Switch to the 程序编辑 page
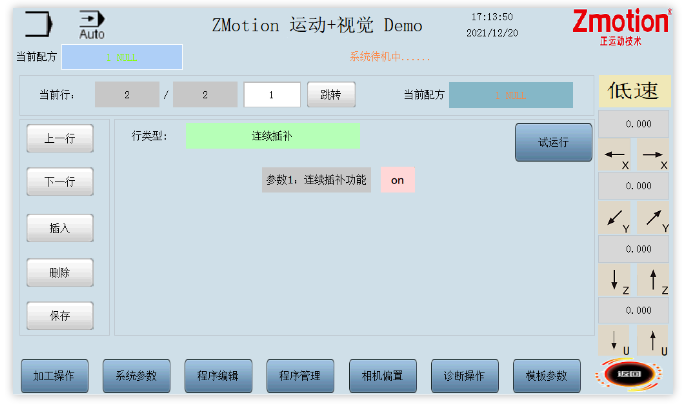This screenshot has height=404, width=685. click(218, 376)
